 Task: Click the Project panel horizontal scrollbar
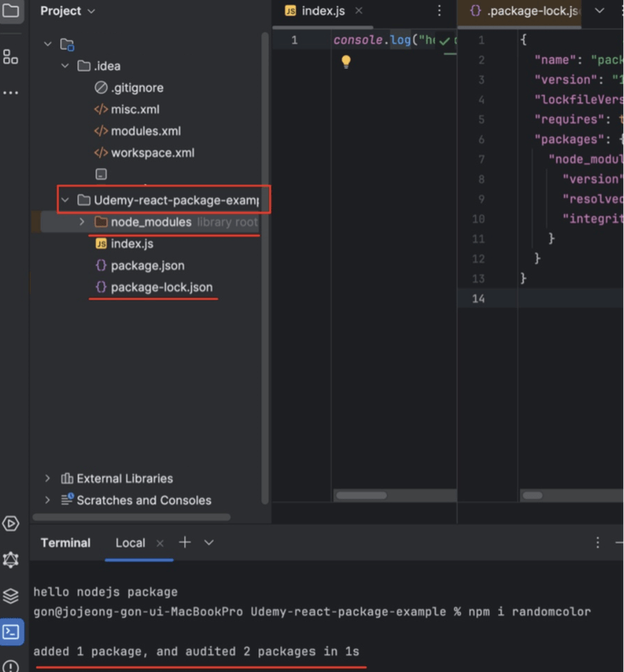pyautogui.click(x=132, y=517)
